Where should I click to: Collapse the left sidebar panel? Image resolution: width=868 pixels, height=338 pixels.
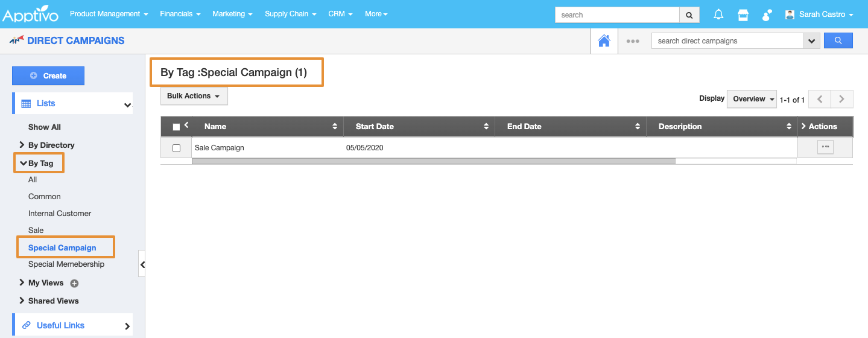pyautogui.click(x=142, y=264)
